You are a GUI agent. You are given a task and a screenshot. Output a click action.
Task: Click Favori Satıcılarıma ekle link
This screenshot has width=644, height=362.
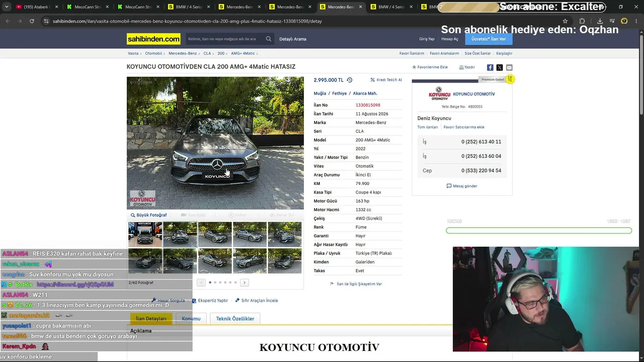[464, 127]
